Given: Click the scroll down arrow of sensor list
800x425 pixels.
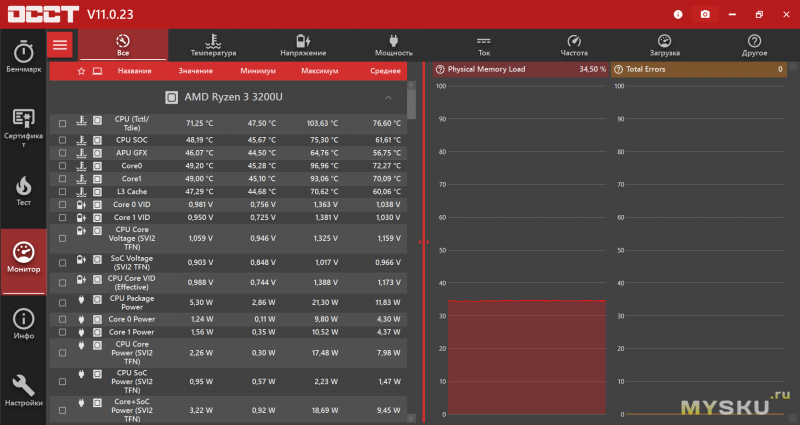Looking at the screenshot, I should coord(412,418).
